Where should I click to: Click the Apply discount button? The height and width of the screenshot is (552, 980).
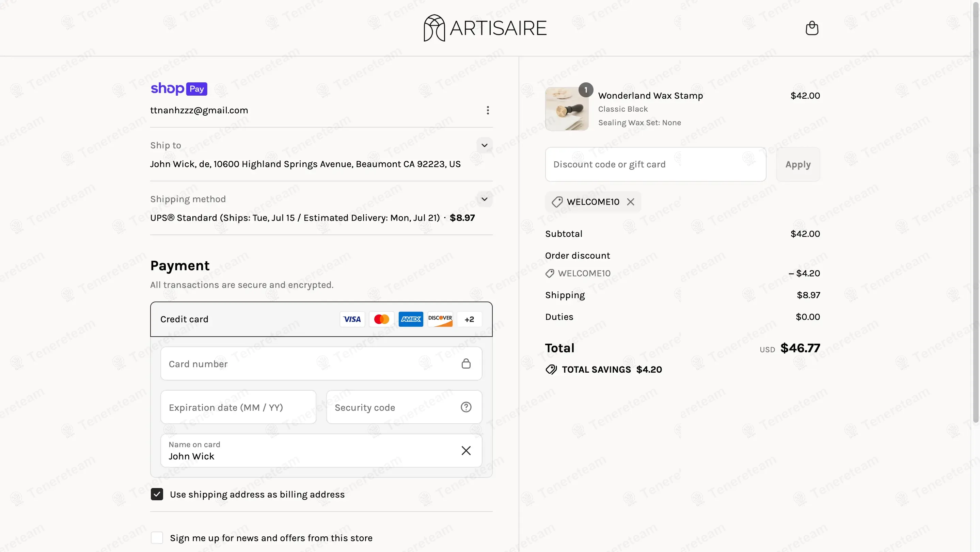pos(798,164)
